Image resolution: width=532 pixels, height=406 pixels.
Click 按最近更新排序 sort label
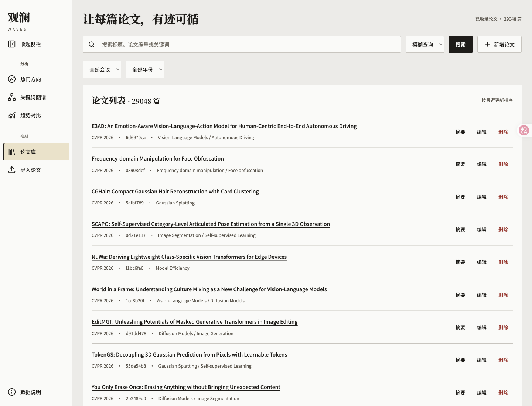click(x=497, y=100)
